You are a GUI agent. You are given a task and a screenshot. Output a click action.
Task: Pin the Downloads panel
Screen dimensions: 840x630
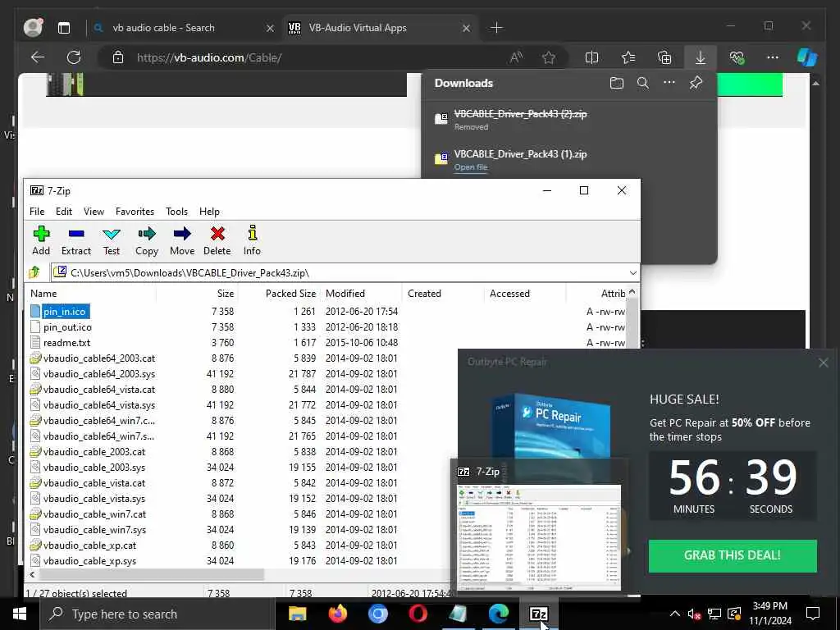tap(696, 83)
